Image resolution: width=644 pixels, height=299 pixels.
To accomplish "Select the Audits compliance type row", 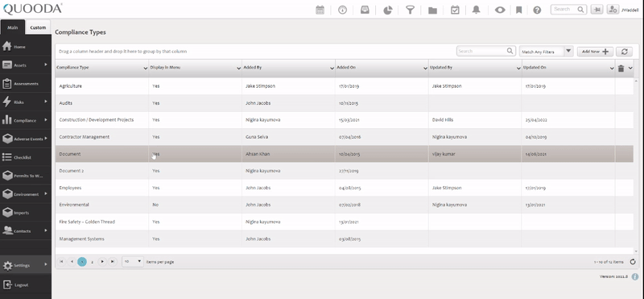I will [345, 103].
